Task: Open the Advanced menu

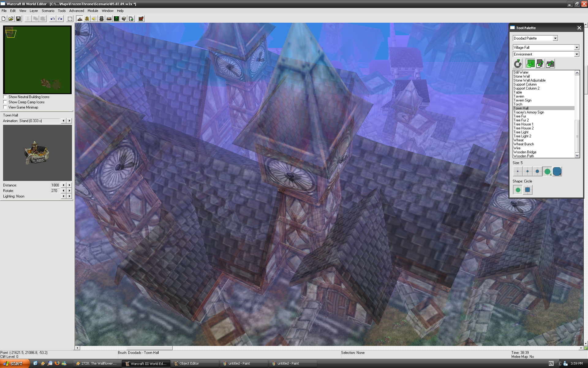Action: coord(77,11)
